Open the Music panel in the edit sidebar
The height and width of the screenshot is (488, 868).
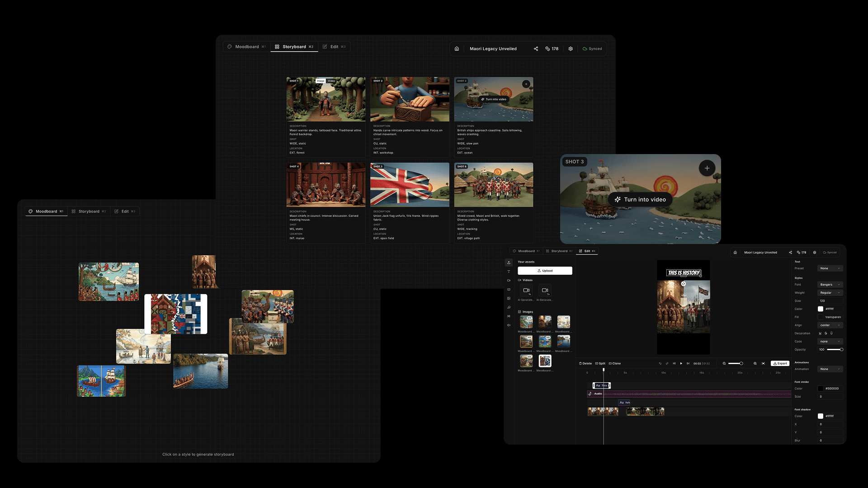pyautogui.click(x=509, y=307)
